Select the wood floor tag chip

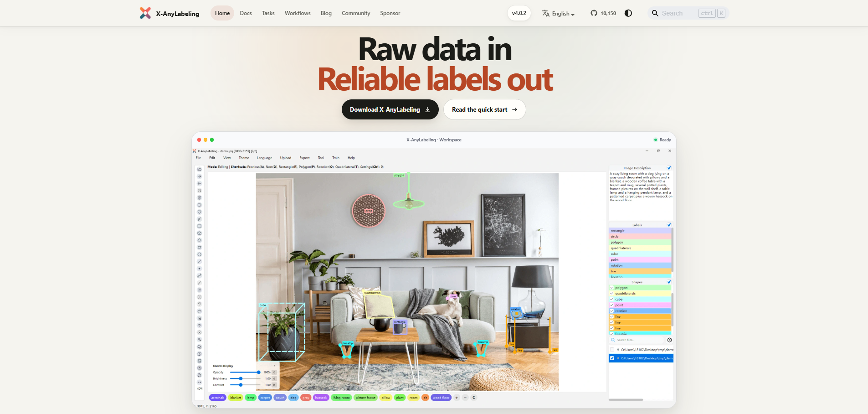pyautogui.click(x=441, y=398)
